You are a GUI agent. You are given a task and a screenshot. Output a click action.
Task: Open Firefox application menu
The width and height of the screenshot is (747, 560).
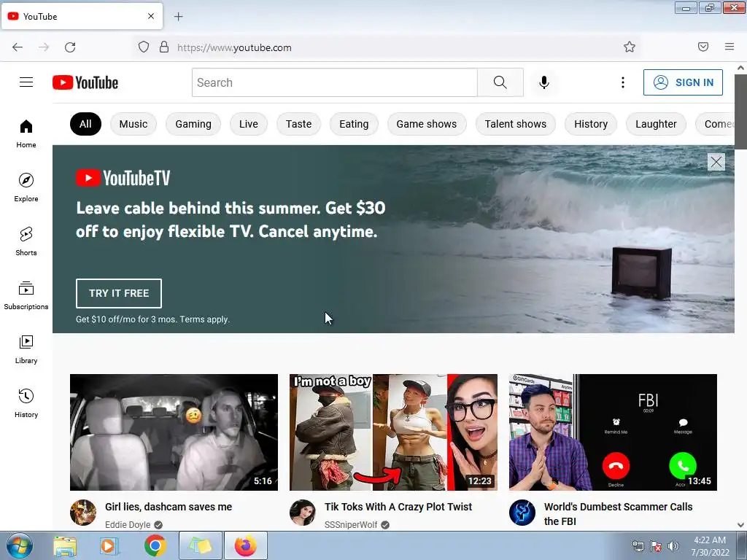click(x=729, y=47)
